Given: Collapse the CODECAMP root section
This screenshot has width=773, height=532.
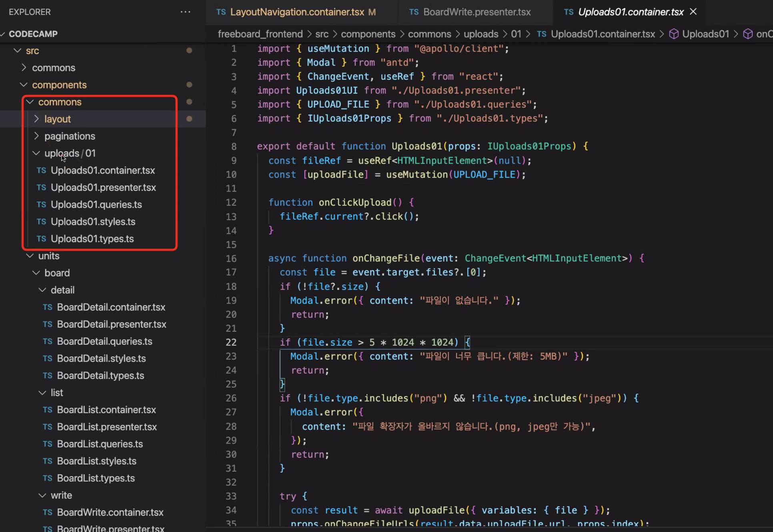Looking at the screenshot, I should (x=3, y=34).
